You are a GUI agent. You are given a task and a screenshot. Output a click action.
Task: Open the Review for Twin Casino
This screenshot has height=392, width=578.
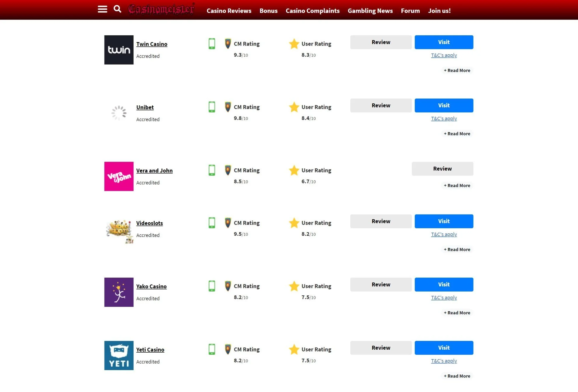(x=381, y=42)
